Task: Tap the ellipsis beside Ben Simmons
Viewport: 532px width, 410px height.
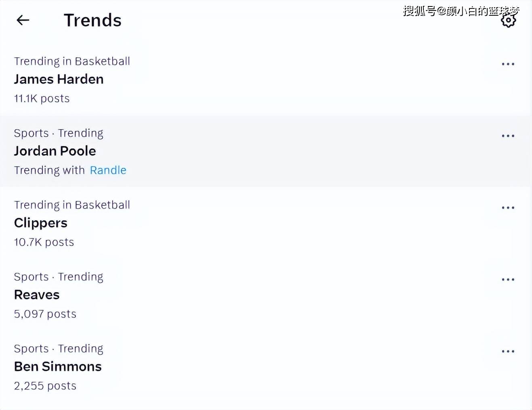Action: [508, 351]
